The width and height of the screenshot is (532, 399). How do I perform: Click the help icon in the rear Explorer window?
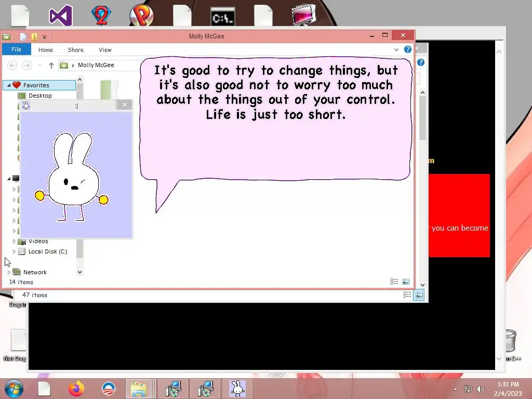421,62
